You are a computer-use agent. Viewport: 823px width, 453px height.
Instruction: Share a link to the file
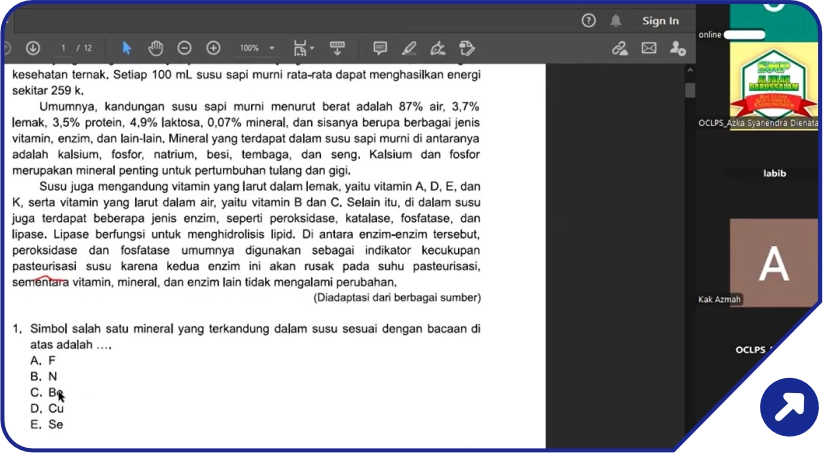tap(620, 48)
